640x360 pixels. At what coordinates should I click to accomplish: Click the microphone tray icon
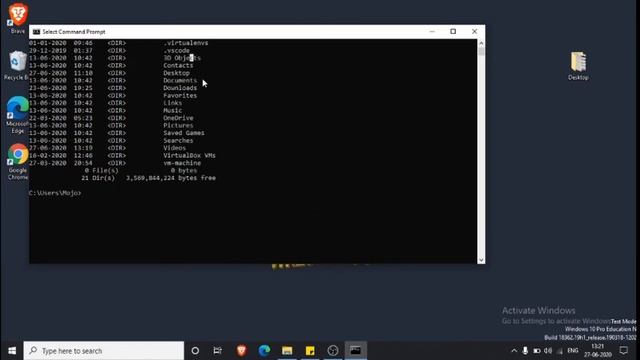[x=525, y=351]
